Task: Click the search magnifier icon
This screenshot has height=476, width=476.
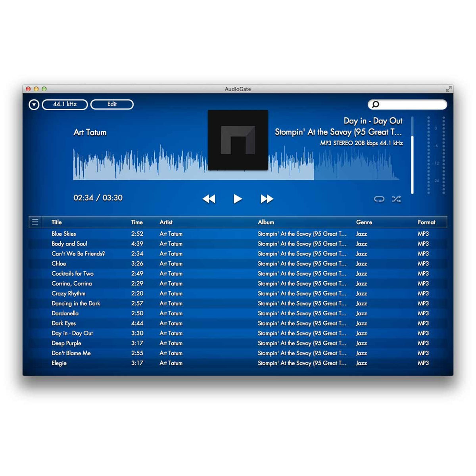Action: (x=375, y=104)
